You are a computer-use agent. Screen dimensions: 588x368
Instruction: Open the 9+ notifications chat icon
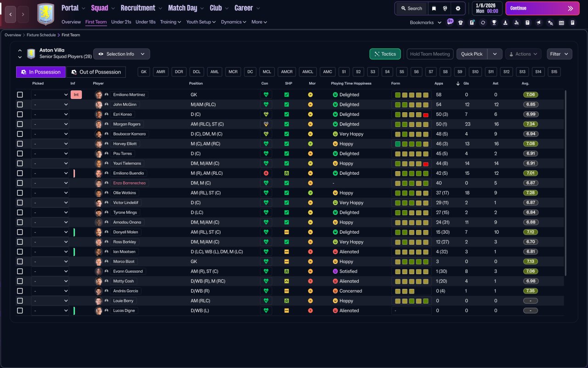pyautogui.click(x=450, y=22)
